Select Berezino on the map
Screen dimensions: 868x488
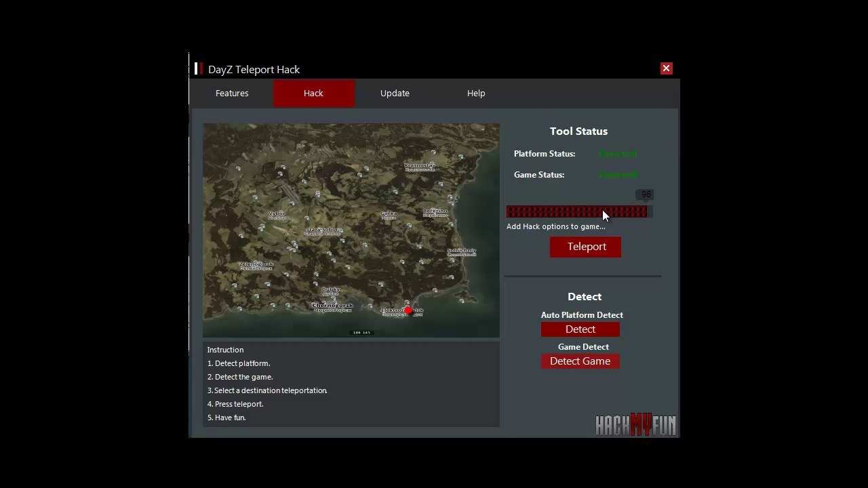(435, 212)
